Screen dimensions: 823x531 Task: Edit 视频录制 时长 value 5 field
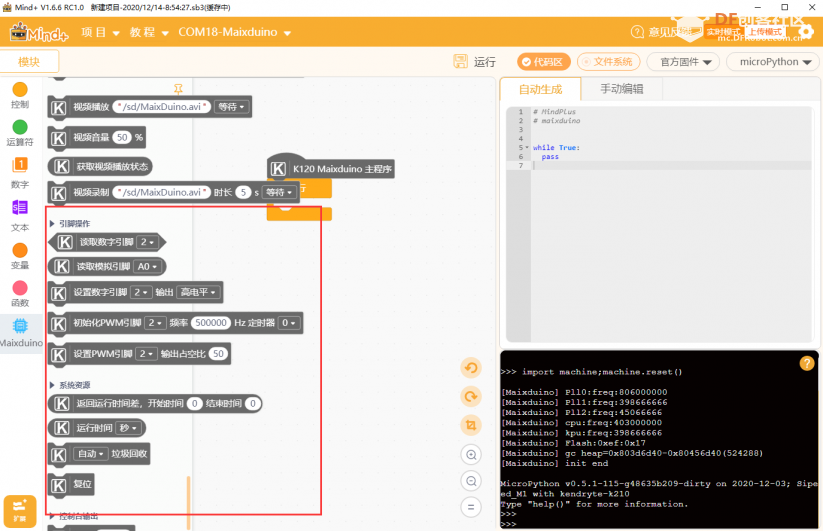pos(243,192)
